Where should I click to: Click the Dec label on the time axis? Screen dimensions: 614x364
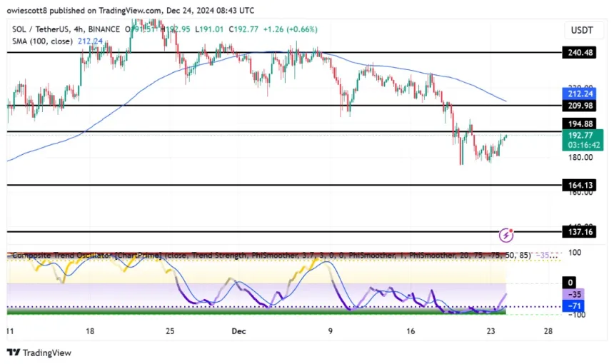pyautogui.click(x=238, y=332)
